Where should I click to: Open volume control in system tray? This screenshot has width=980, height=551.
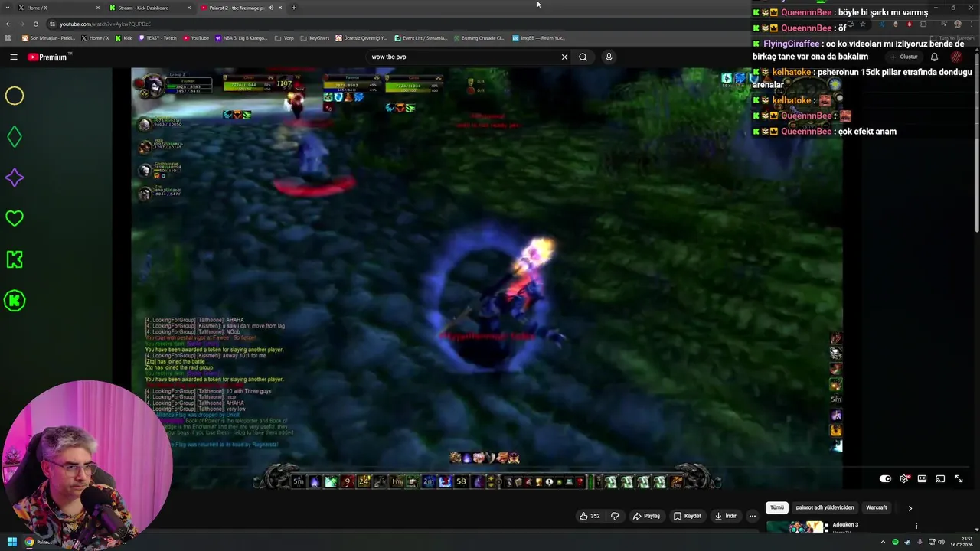click(x=939, y=542)
